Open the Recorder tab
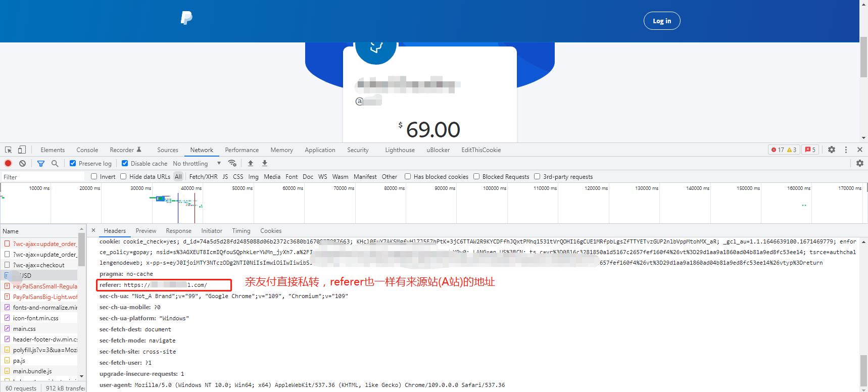Image resolution: width=868 pixels, height=392 pixels. 126,150
